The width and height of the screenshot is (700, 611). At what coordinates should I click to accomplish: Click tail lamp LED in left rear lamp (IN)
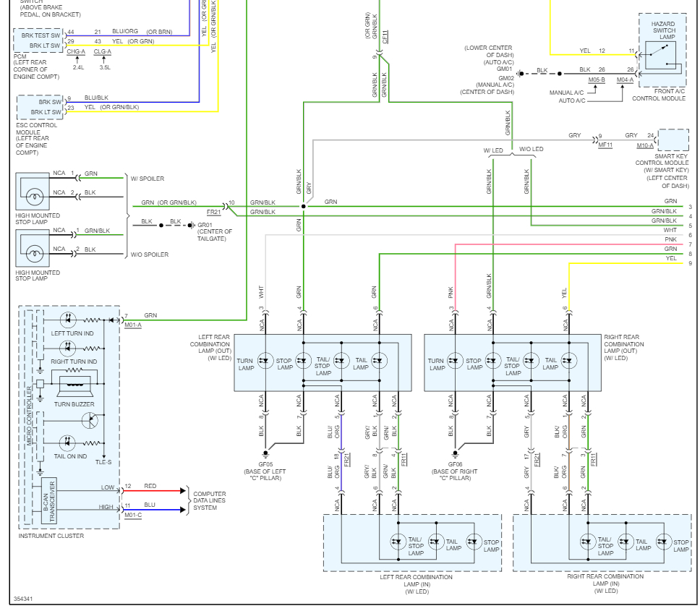coord(436,542)
